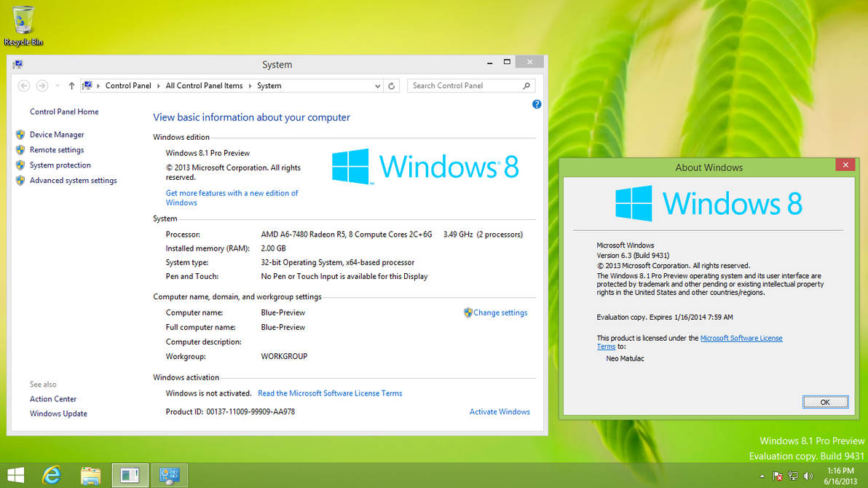The height and width of the screenshot is (488, 868).
Task: Switch to System taskbar button
Action: [170, 476]
